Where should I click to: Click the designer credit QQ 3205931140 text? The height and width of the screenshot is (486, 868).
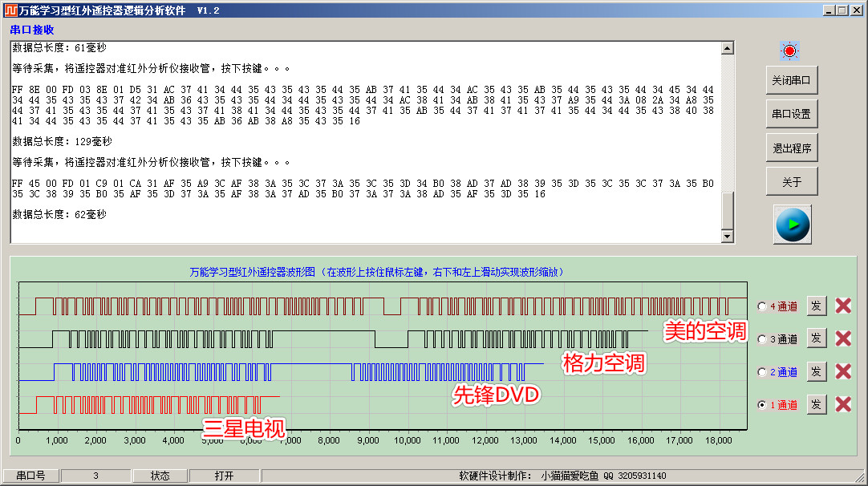(562, 476)
